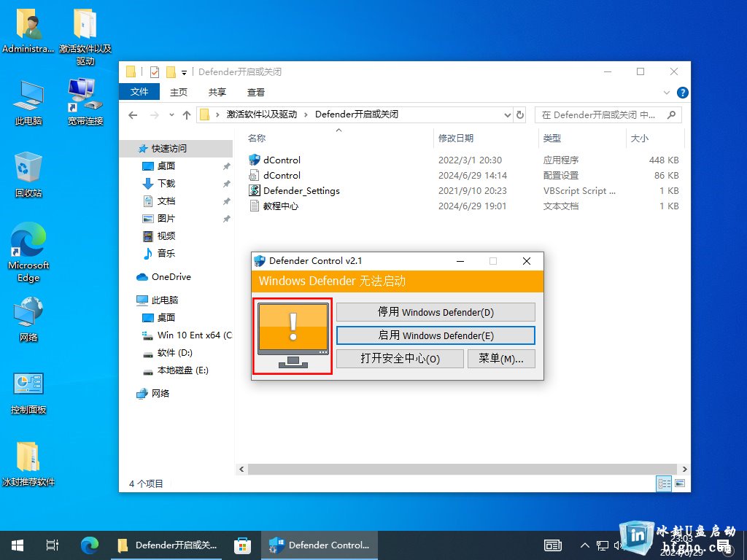
Task: Open the 文件 ribbon tab
Action: (x=139, y=92)
